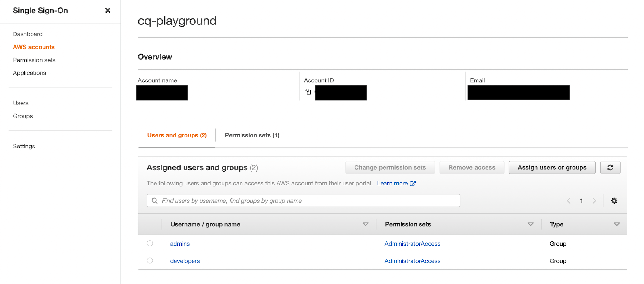
Task: Click the search magnifier icon in the find field
Action: [155, 201]
